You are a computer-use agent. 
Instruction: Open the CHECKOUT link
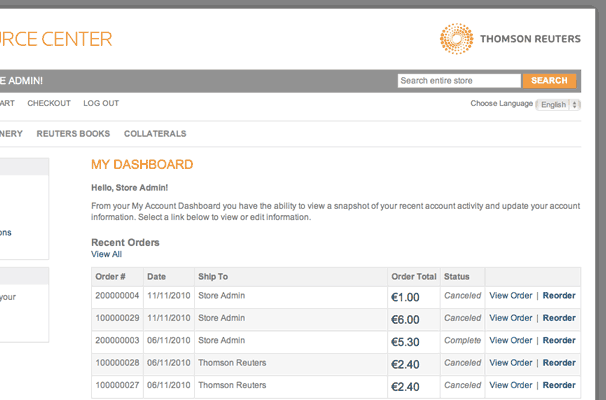(49, 103)
